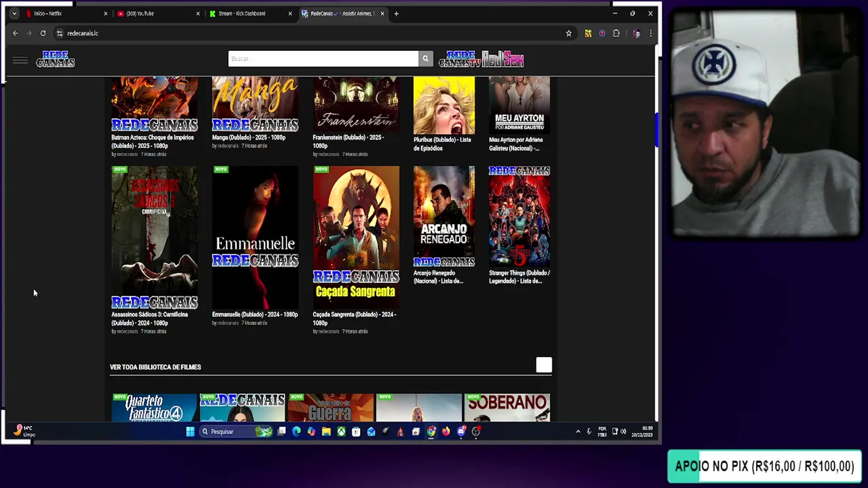Screen dimensions: 868x488
Task: Open Firefox from the taskbar
Action: (x=446, y=432)
